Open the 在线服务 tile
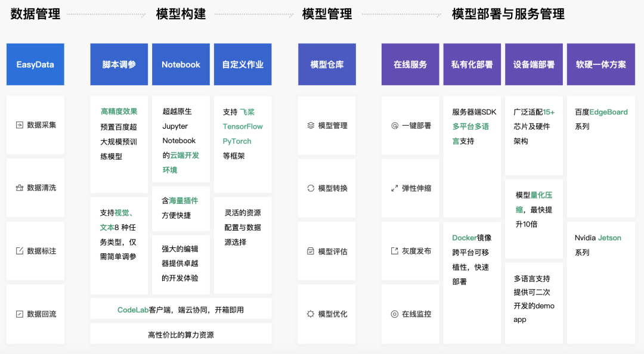 point(410,64)
